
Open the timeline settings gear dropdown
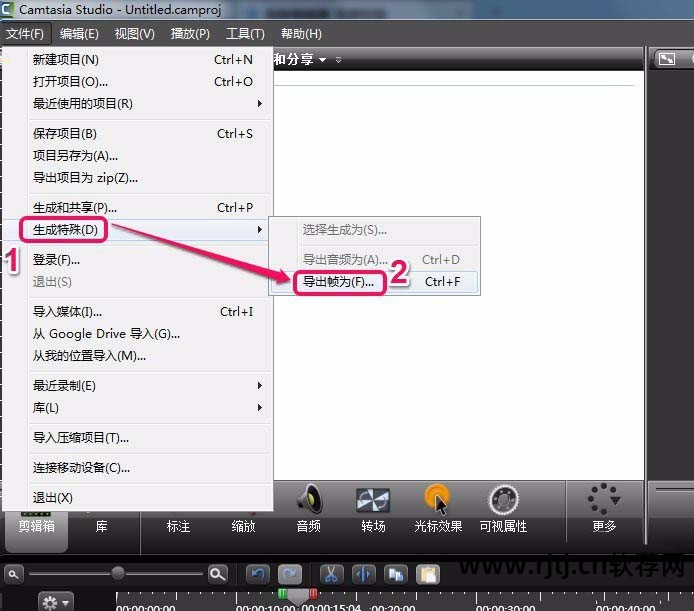[56, 602]
